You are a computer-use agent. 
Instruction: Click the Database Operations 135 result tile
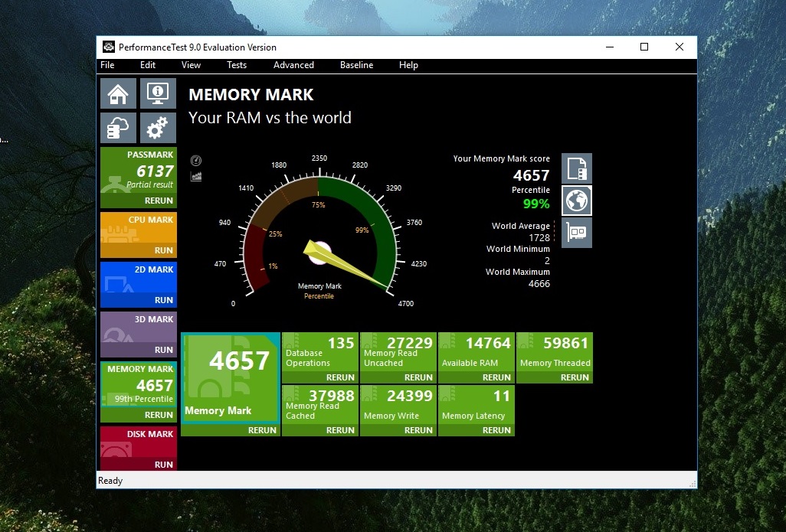point(320,352)
